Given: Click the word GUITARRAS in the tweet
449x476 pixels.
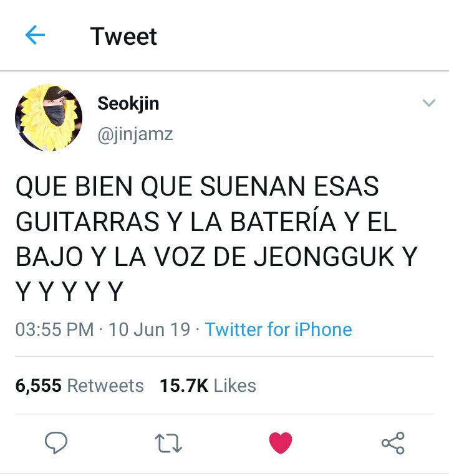Looking at the screenshot, I should pos(87,222).
